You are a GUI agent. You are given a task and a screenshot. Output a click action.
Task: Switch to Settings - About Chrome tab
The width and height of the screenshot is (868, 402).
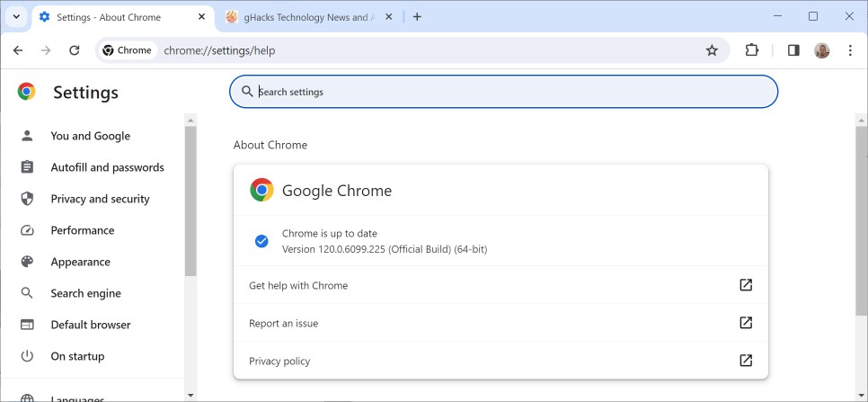[x=123, y=17]
